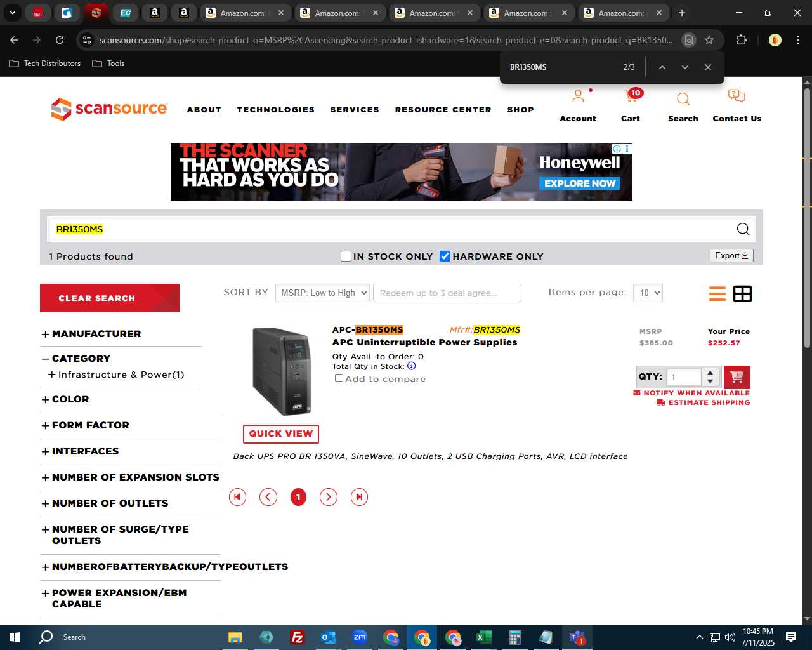Expand the INTERFACES filter
The image size is (812, 650).
[x=81, y=451]
